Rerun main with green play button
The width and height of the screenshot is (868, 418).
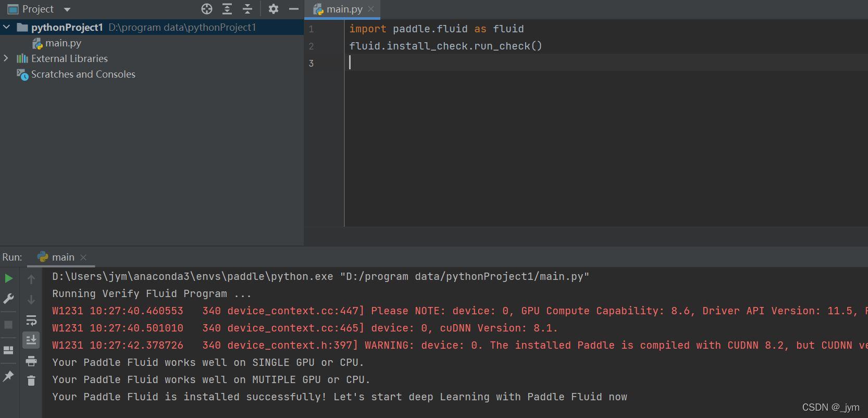pyautogui.click(x=9, y=279)
